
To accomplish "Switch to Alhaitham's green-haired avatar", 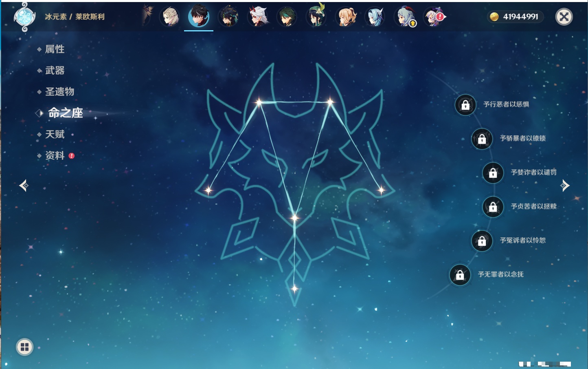I will pos(287,17).
